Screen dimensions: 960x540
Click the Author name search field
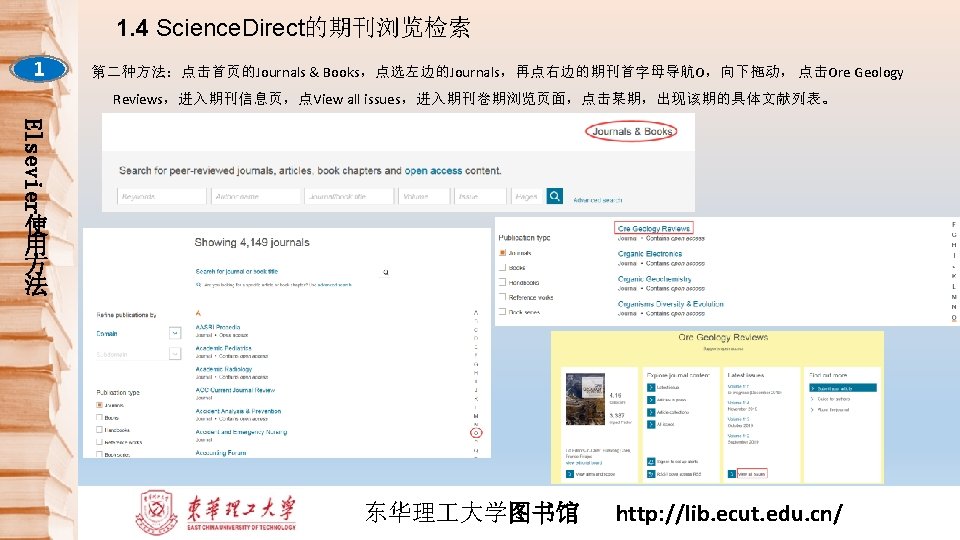click(256, 197)
